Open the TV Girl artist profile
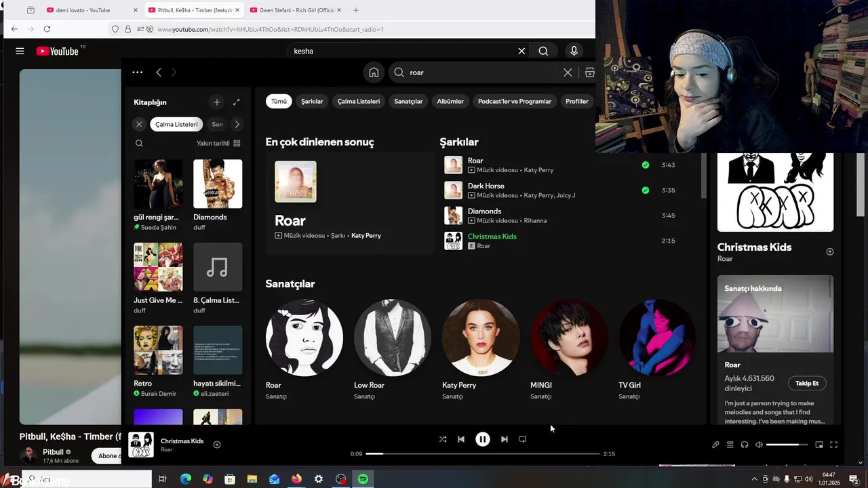Viewport: 868px width, 488px height. click(x=657, y=338)
